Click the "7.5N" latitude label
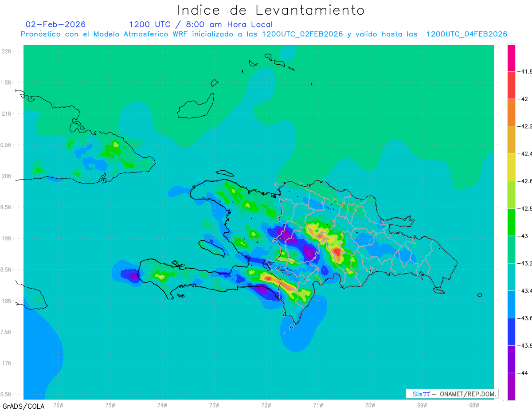Image resolution: width=532 pixels, height=411 pixels. 7,332
